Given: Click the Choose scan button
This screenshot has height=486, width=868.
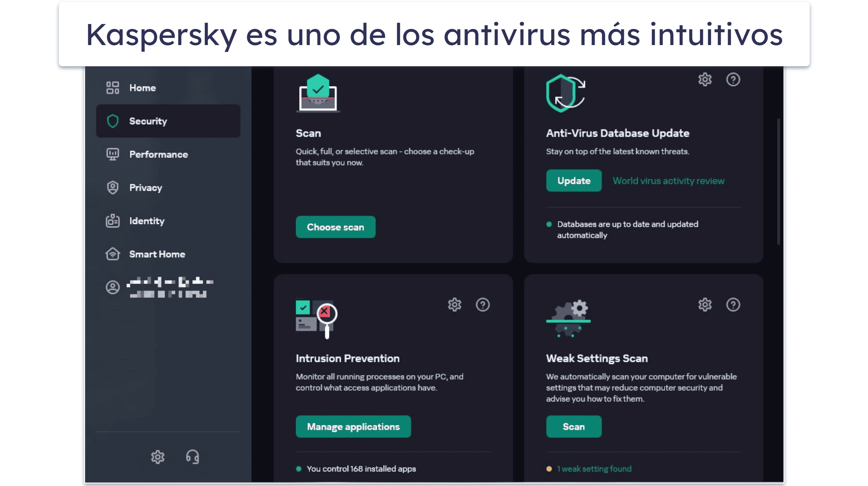Looking at the screenshot, I should tap(336, 227).
